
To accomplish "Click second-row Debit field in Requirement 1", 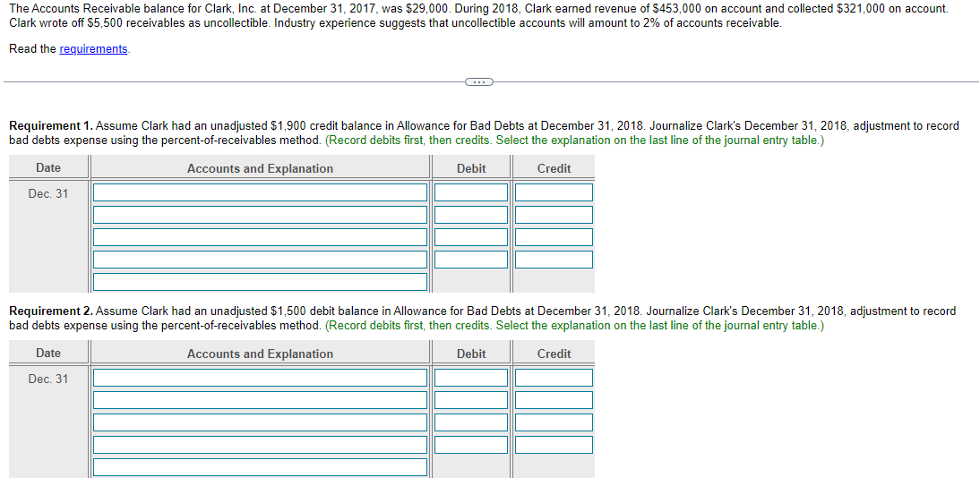I will click(x=471, y=215).
